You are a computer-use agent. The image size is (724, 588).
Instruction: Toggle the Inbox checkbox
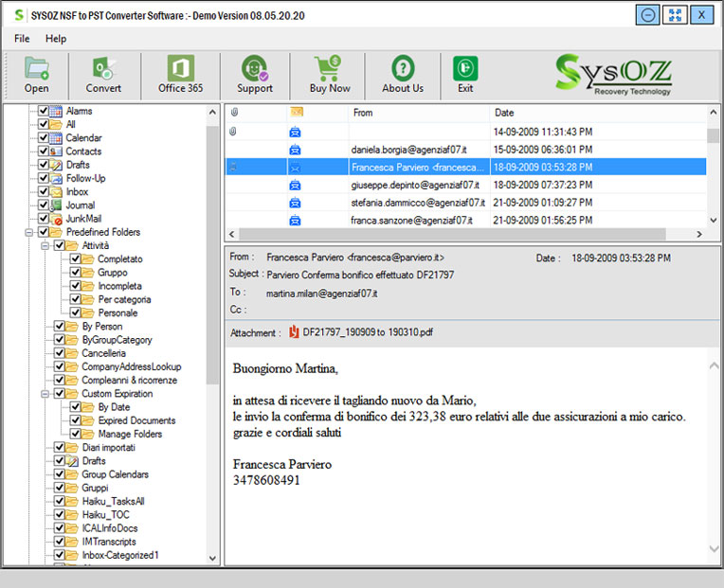pos(44,191)
